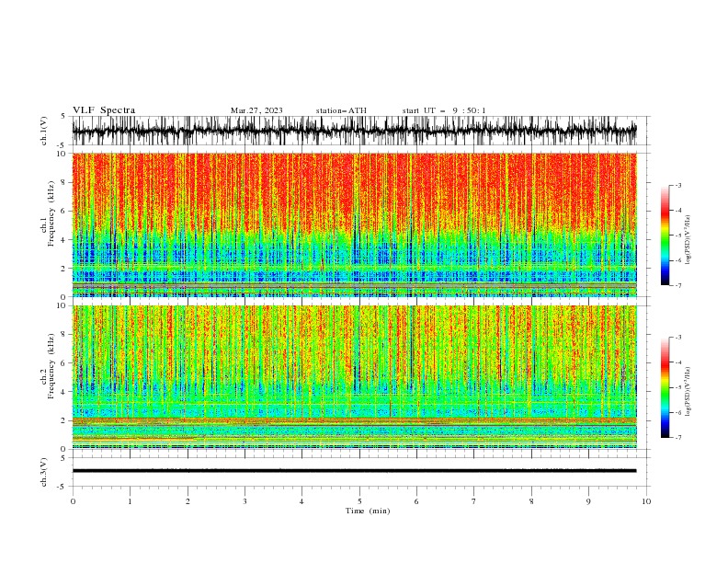Click the ch.1 "Frequency (kHz)" axis label
This screenshot has width=728, height=563.
51,214
